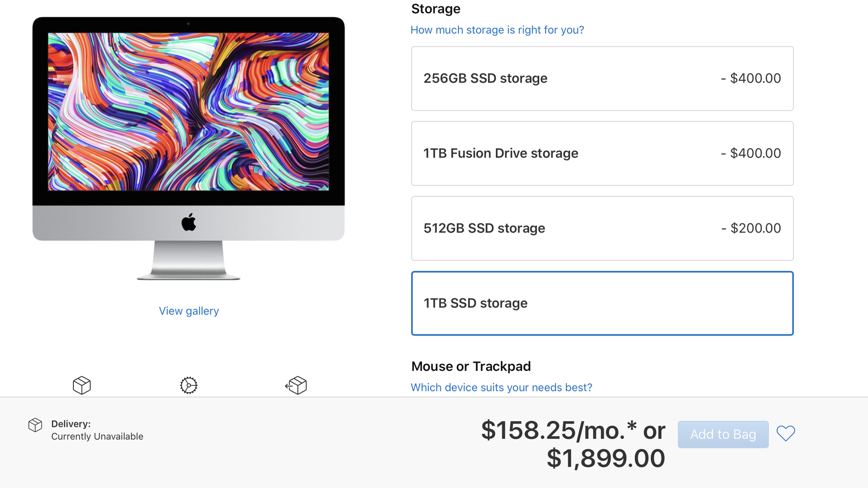The height and width of the screenshot is (488, 868).
Task: Select the 1TB Fusion Drive storage option
Action: [602, 153]
